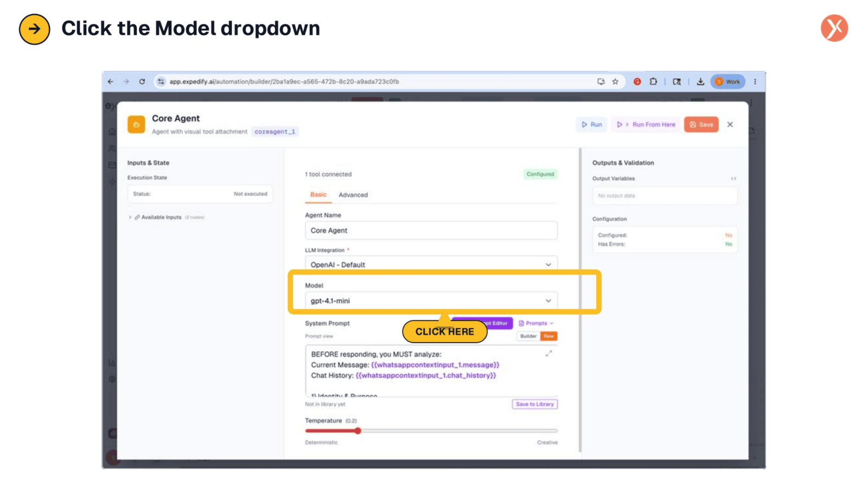Click the 'Not in library yet' text
This screenshot has width=868, height=488.
(x=325, y=404)
